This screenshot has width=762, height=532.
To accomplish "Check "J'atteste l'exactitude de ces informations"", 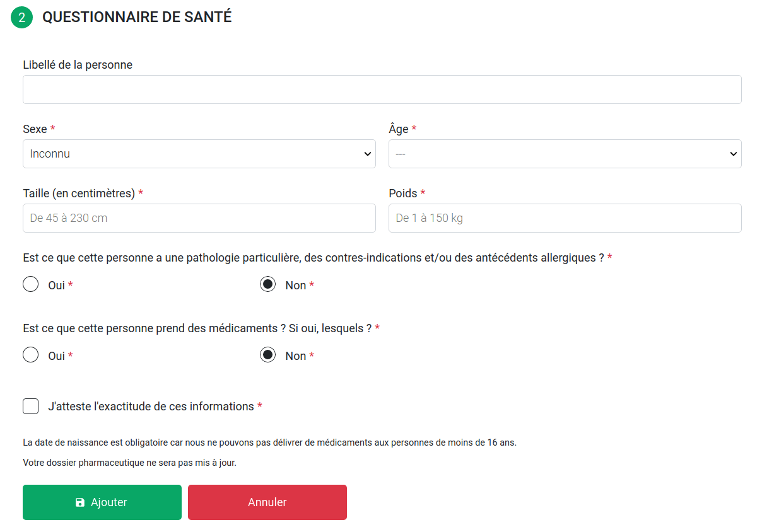I will [x=30, y=406].
